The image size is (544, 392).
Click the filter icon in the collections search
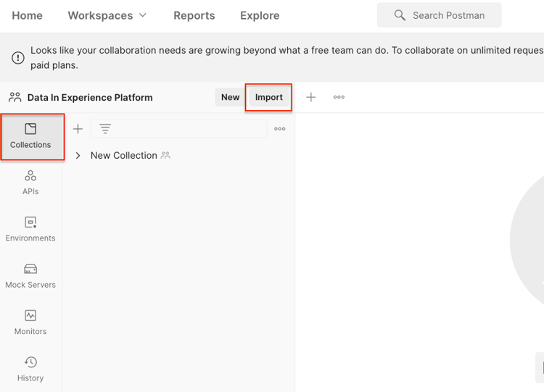pyautogui.click(x=105, y=129)
